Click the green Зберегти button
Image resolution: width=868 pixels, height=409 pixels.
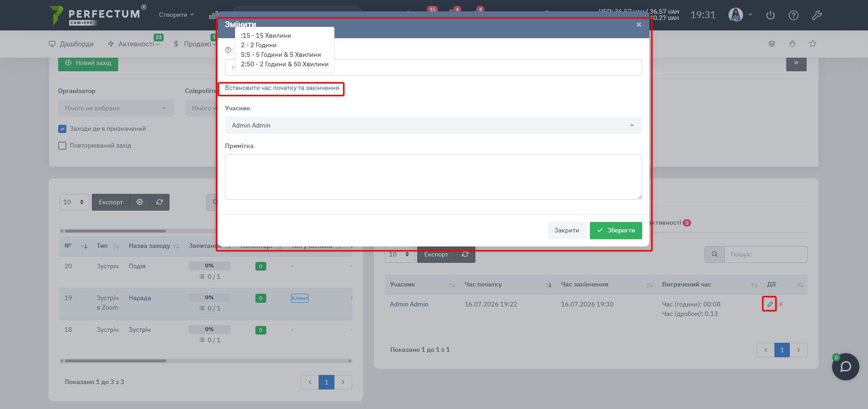(616, 230)
